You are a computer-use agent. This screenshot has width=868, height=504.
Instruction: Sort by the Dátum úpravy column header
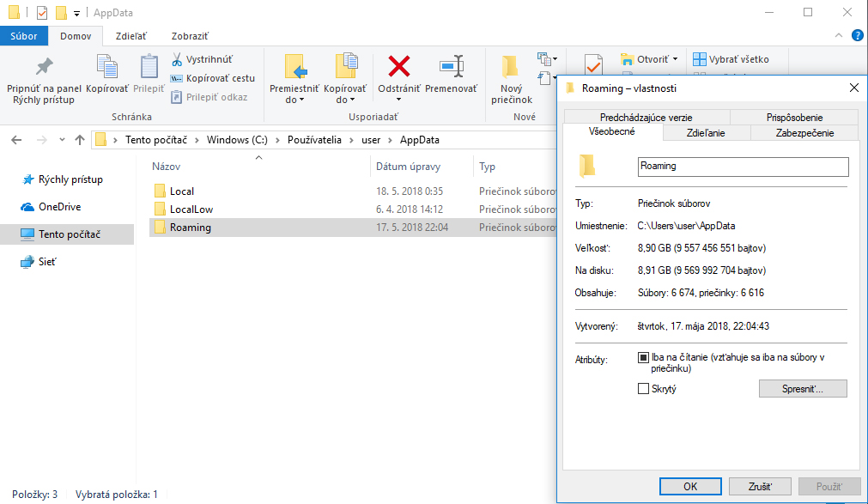tap(408, 167)
